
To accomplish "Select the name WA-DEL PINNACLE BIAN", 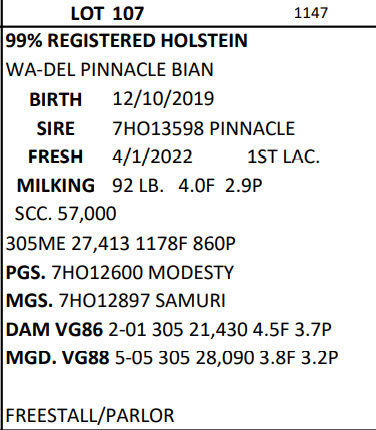I will point(110,70).
